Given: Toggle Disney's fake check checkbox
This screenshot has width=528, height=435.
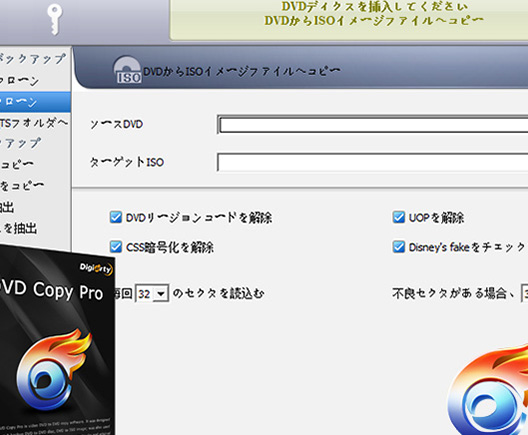Looking at the screenshot, I should click(x=399, y=247).
